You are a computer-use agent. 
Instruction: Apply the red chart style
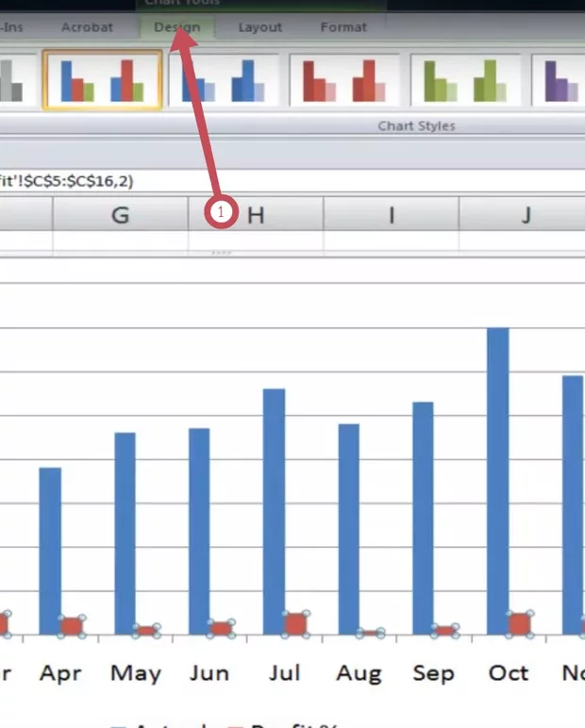click(x=344, y=80)
